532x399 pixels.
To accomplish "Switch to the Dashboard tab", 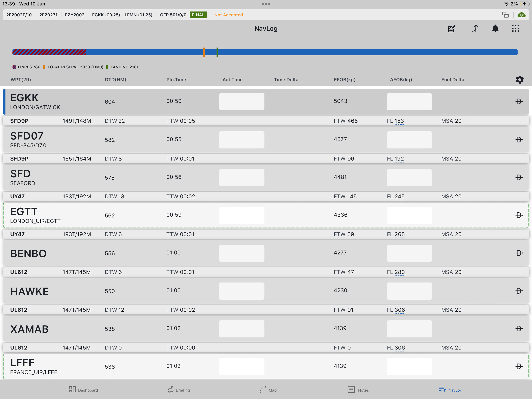I will point(83,390).
